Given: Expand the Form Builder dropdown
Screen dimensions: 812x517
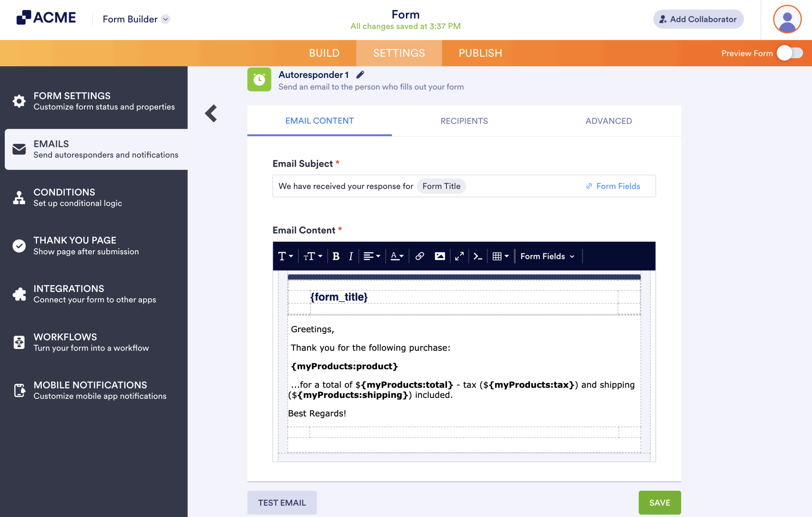Looking at the screenshot, I should [165, 19].
